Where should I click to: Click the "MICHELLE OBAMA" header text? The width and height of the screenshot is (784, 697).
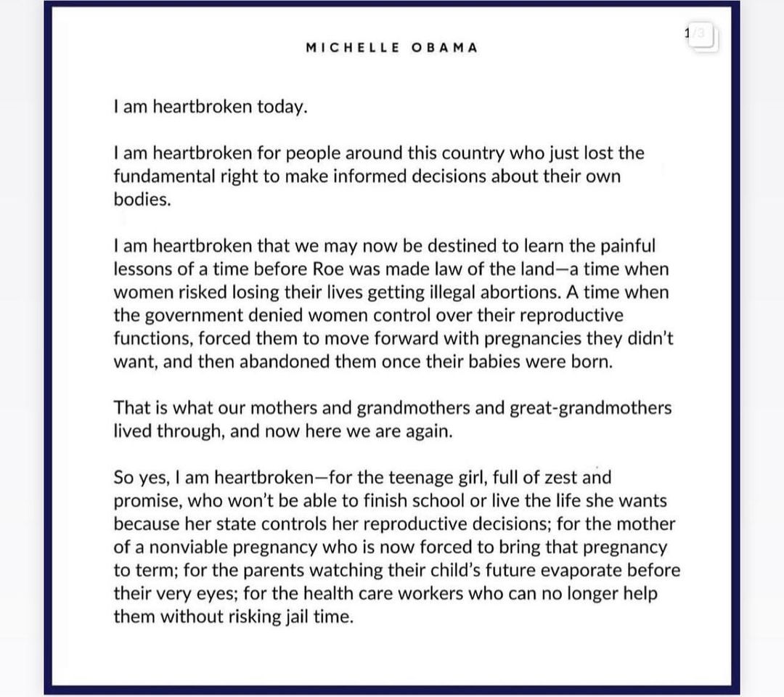coord(391,48)
